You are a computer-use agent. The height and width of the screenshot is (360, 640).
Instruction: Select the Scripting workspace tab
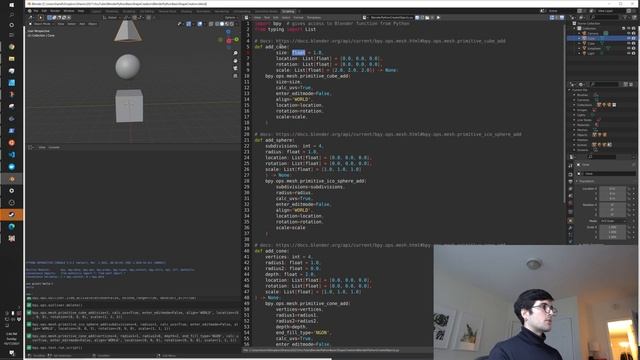(288, 11)
